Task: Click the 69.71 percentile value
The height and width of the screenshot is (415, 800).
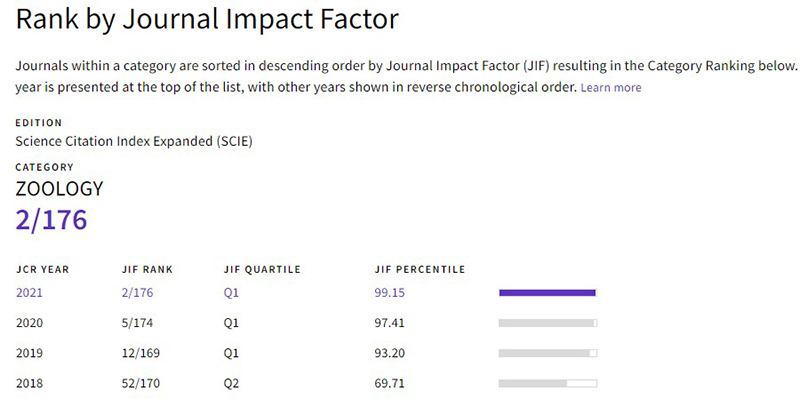Action: tap(389, 383)
